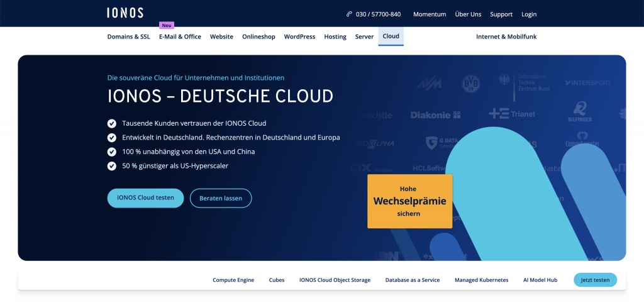Click the phone icon beside 030 / 57700-840

click(349, 14)
